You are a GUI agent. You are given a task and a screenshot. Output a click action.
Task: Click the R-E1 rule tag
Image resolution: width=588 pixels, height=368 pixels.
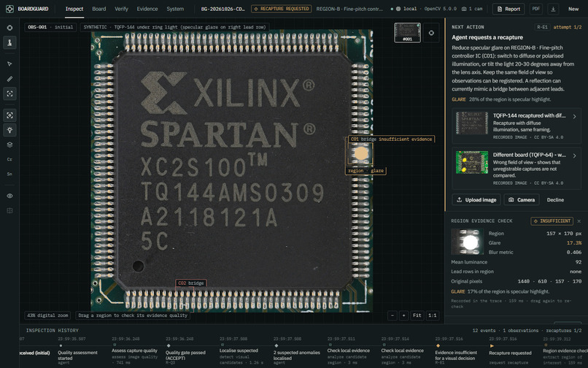(542, 27)
